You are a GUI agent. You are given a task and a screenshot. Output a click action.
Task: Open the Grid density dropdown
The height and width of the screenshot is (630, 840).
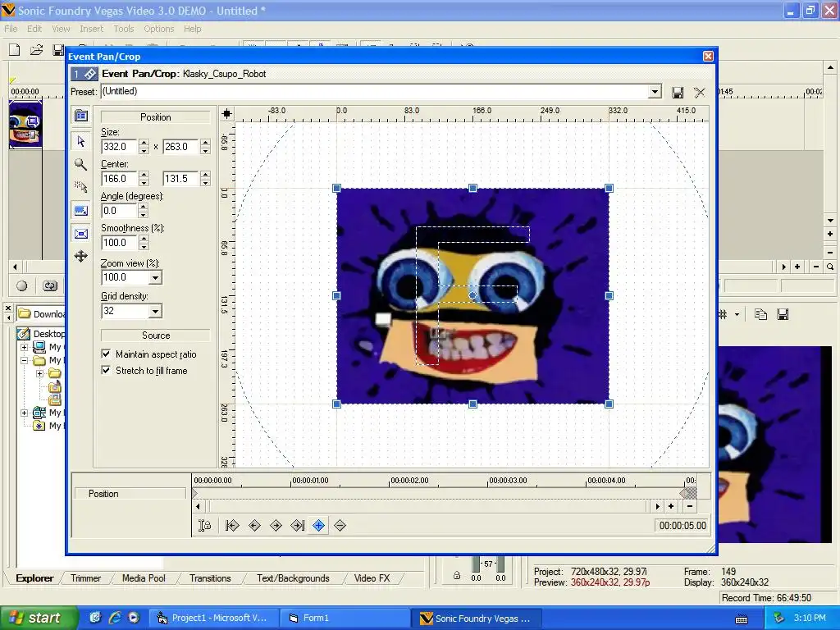155,311
